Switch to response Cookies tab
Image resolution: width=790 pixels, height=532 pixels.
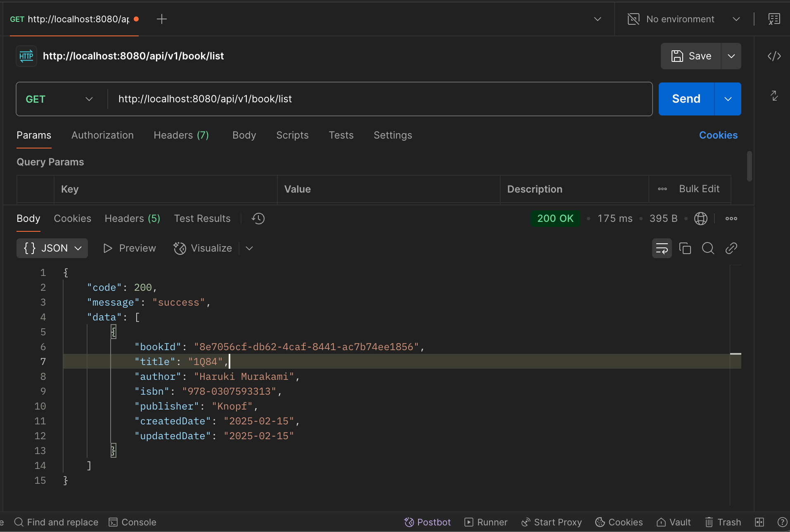[x=72, y=219]
